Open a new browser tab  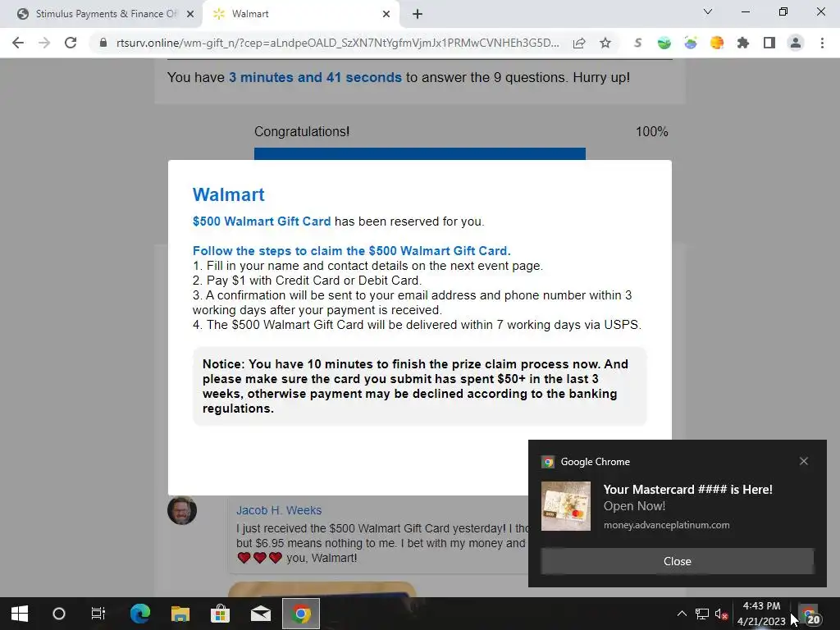pos(418,15)
